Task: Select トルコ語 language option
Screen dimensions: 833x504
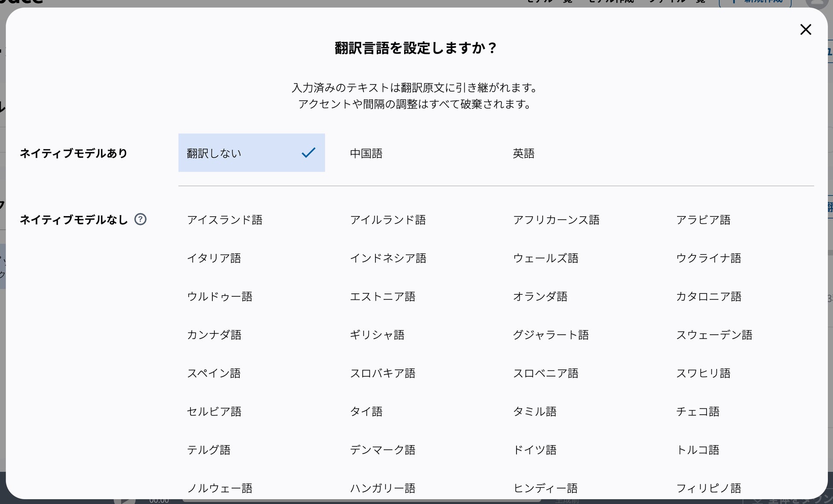Action: [698, 450]
